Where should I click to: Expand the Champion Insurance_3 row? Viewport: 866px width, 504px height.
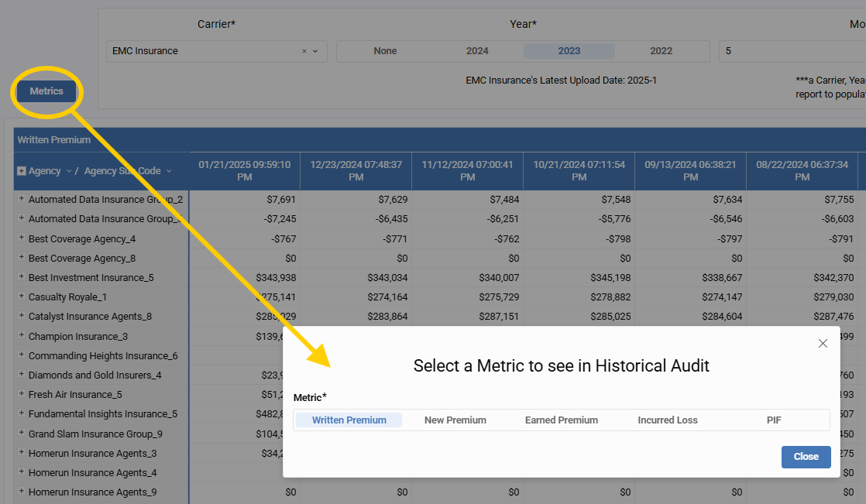coord(22,336)
